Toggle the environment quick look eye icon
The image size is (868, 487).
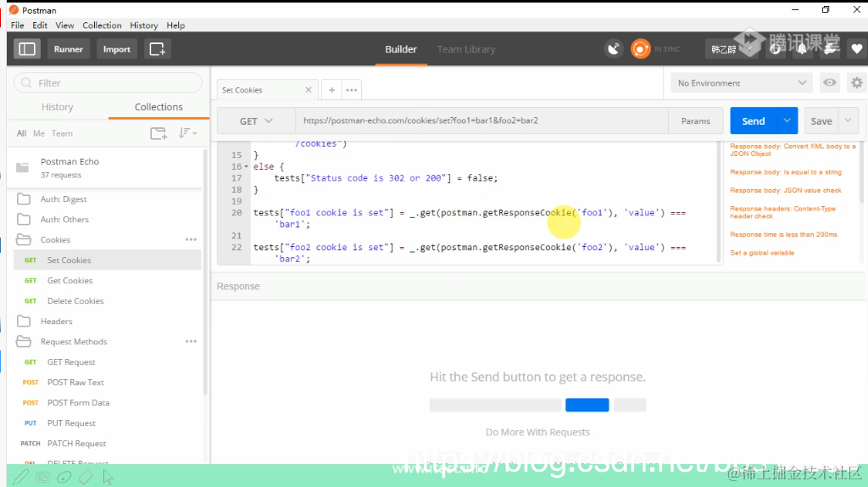829,82
